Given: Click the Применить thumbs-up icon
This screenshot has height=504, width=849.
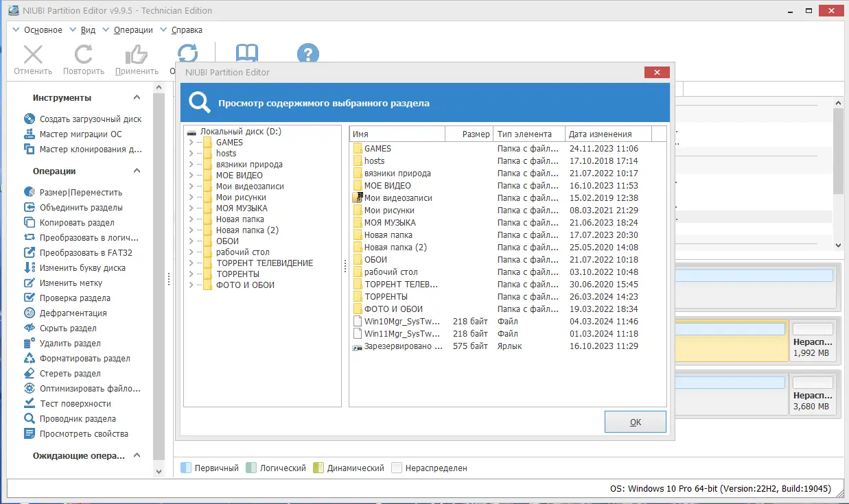Looking at the screenshot, I should pyautogui.click(x=137, y=54).
